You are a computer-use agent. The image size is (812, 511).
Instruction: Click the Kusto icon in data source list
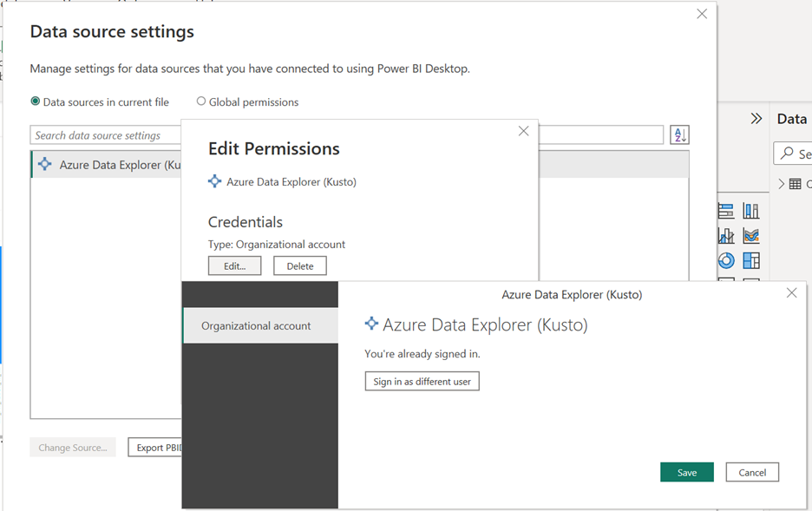[x=45, y=164]
